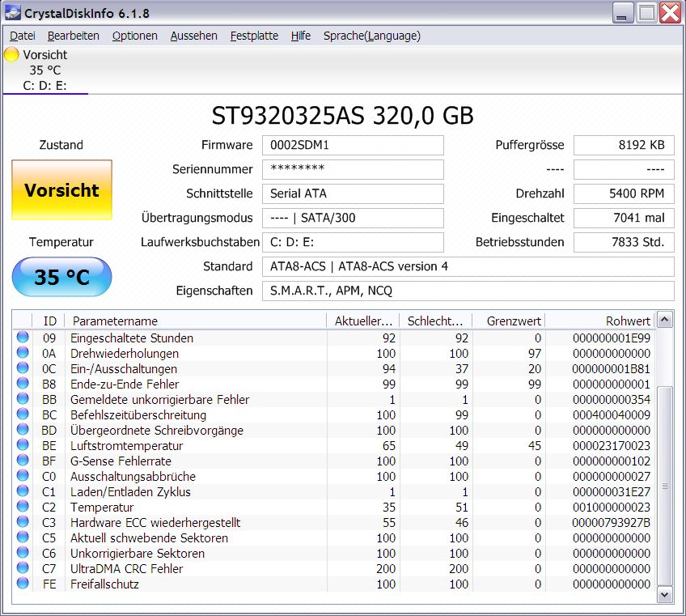Click the current value 200 for UltraDMA CRC Fehler

coord(386,569)
